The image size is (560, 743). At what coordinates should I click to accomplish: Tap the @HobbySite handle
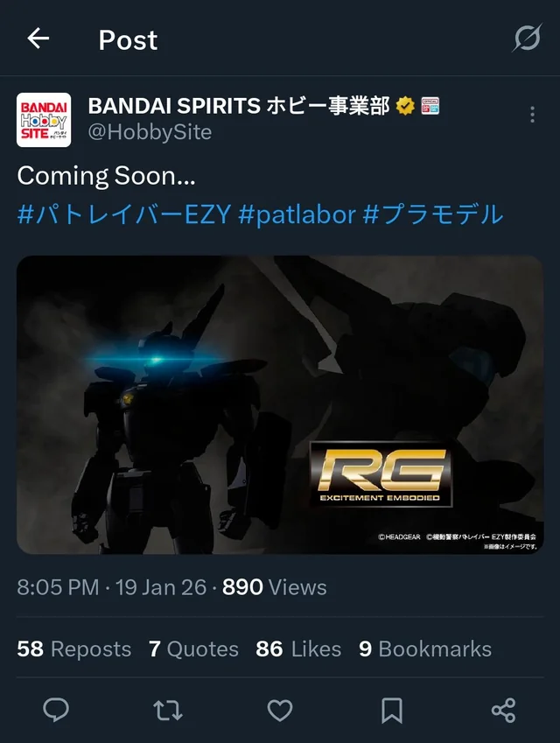tap(150, 132)
